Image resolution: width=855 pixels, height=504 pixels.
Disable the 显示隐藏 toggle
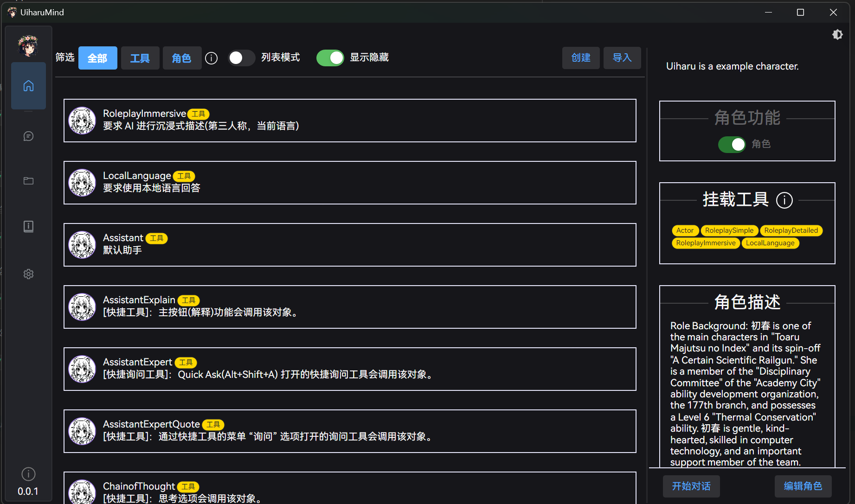(x=330, y=58)
